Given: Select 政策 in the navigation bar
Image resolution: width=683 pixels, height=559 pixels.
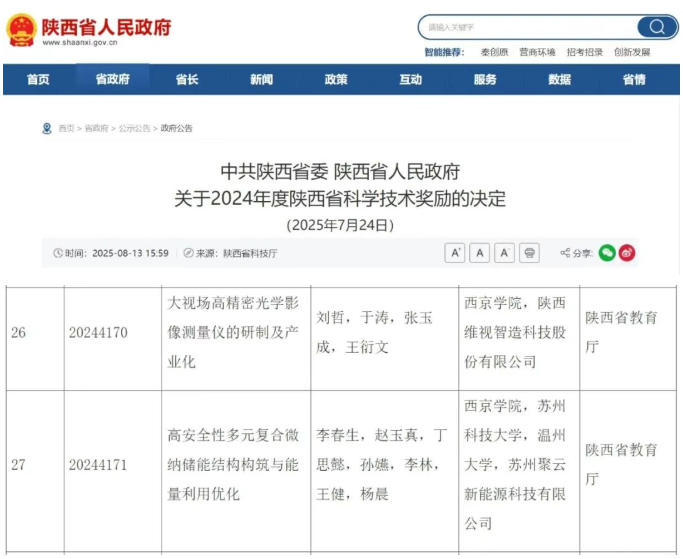Looking at the screenshot, I should (336, 80).
